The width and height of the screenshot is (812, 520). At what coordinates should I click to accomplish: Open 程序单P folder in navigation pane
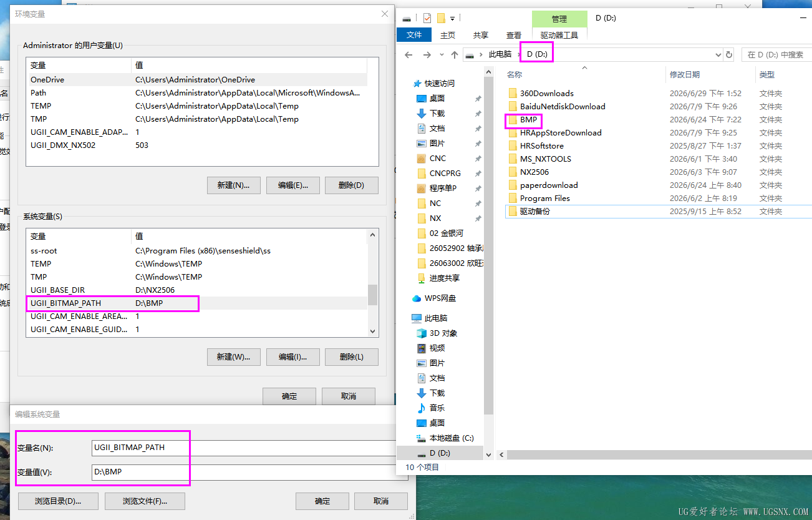pos(443,188)
